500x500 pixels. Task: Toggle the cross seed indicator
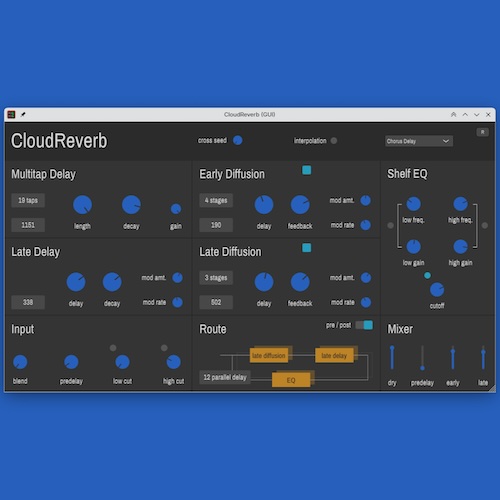point(238,140)
